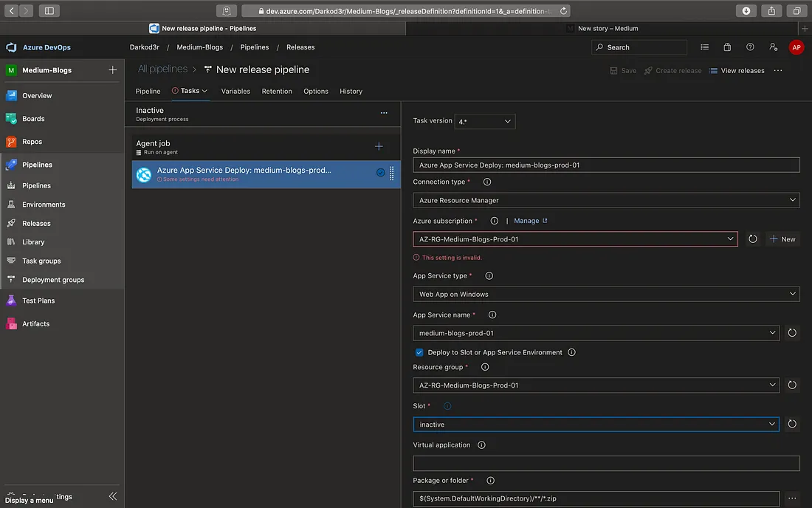812x508 pixels.
Task: Open the marketplace shopping bag icon
Action: tap(727, 47)
